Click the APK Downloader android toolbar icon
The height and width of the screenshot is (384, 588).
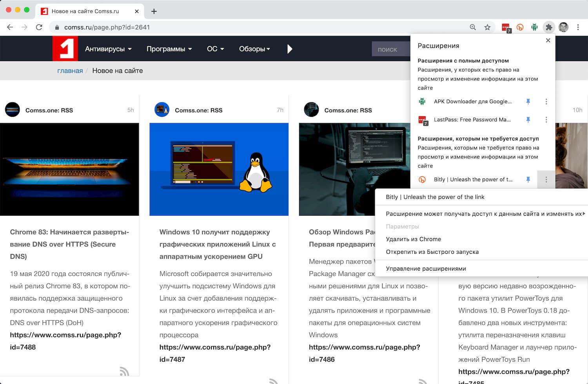tap(534, 27)
